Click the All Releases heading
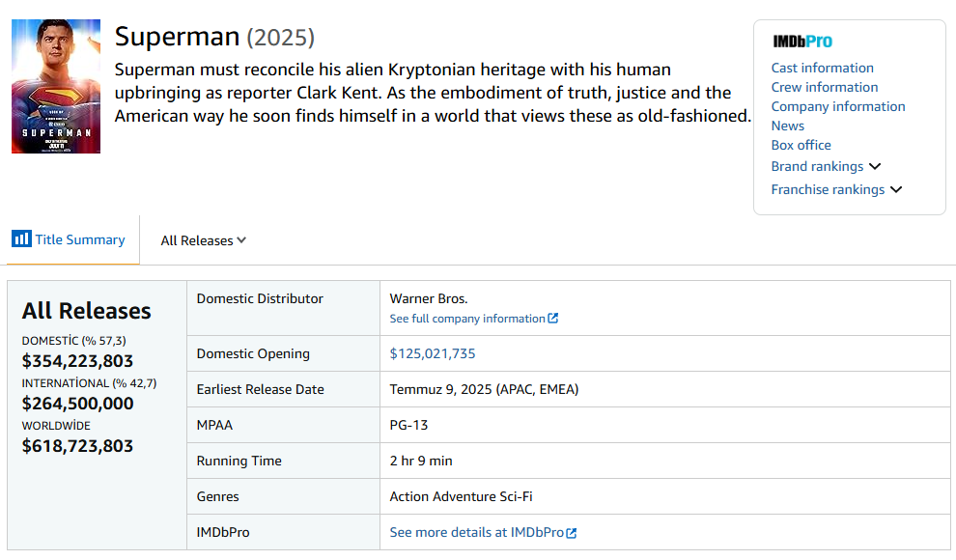 pyautogui.click(x=87, y=311)
